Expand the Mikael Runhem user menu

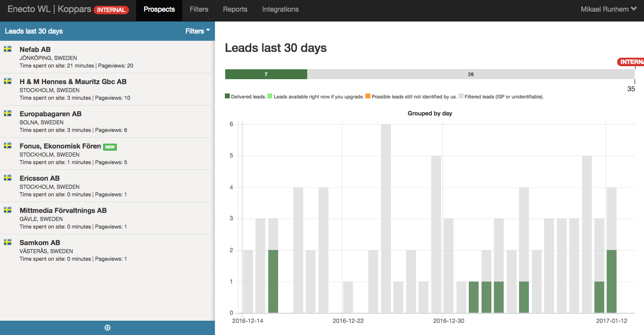pyautogui.click(x=608, y=9)
